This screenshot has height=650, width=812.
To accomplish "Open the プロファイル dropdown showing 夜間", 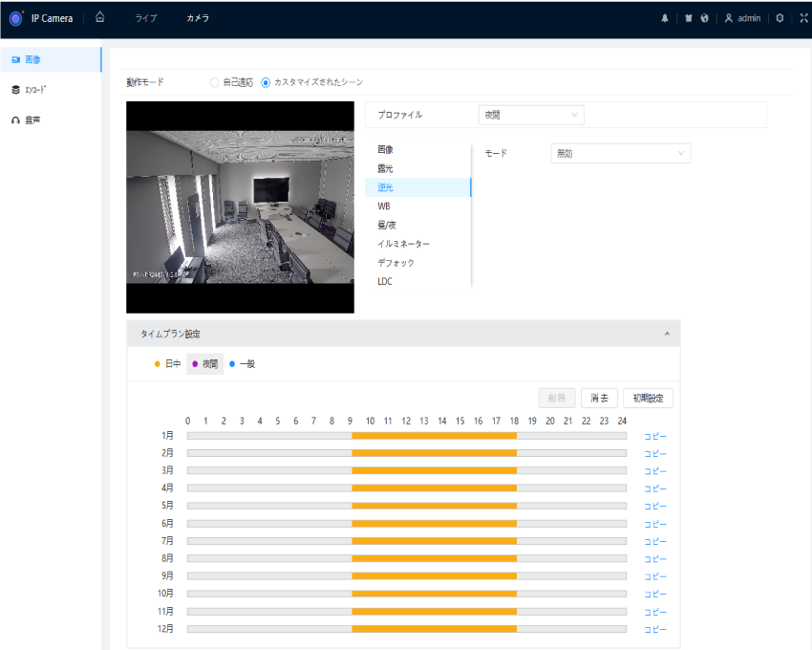I will [x=530, y=115].
